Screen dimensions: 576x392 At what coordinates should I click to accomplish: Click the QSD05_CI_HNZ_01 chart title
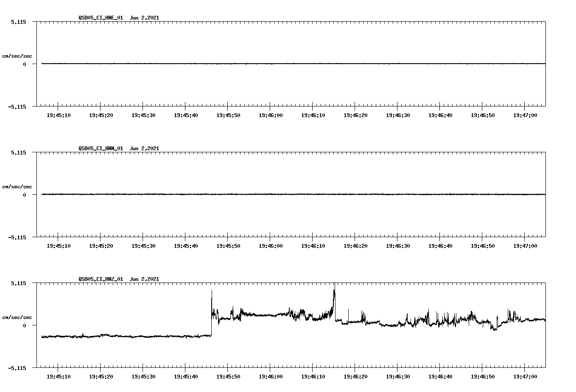119,279
